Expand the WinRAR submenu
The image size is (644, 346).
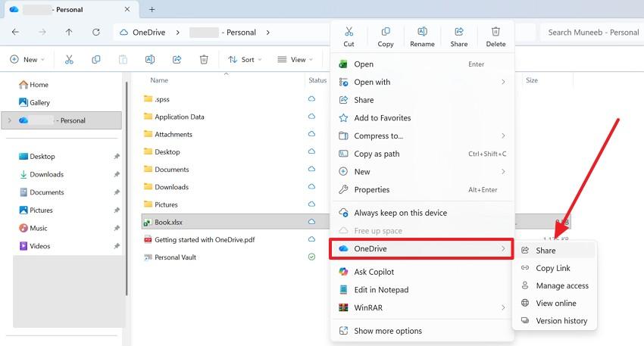[503, 307]
